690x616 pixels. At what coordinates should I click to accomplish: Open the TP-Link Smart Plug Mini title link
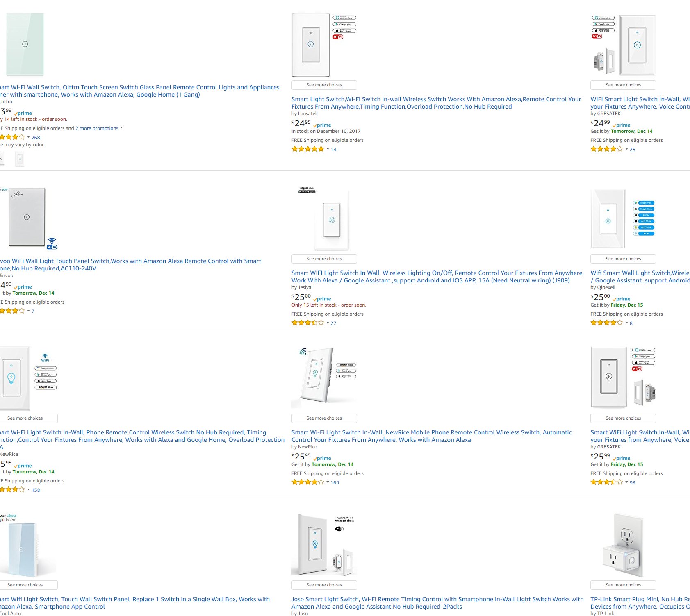640,603
